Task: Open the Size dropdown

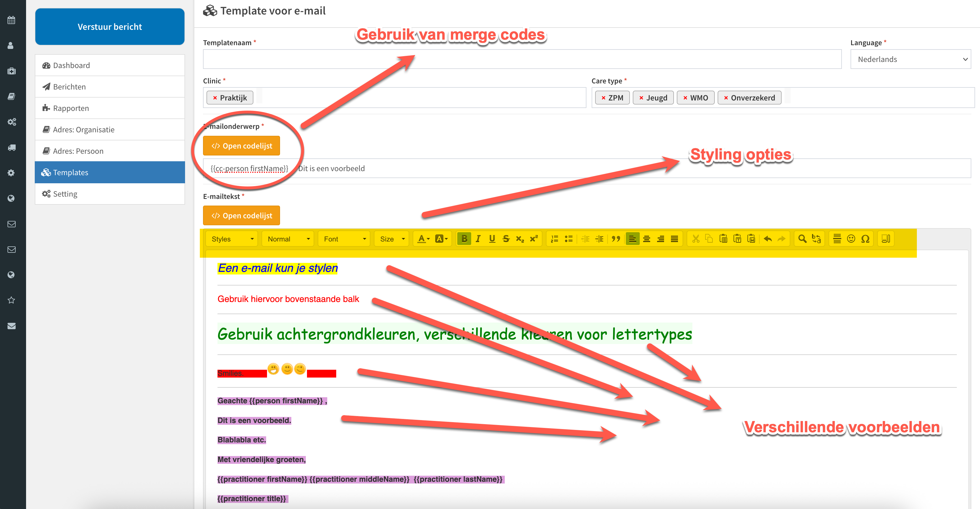Action: point(392,239)
